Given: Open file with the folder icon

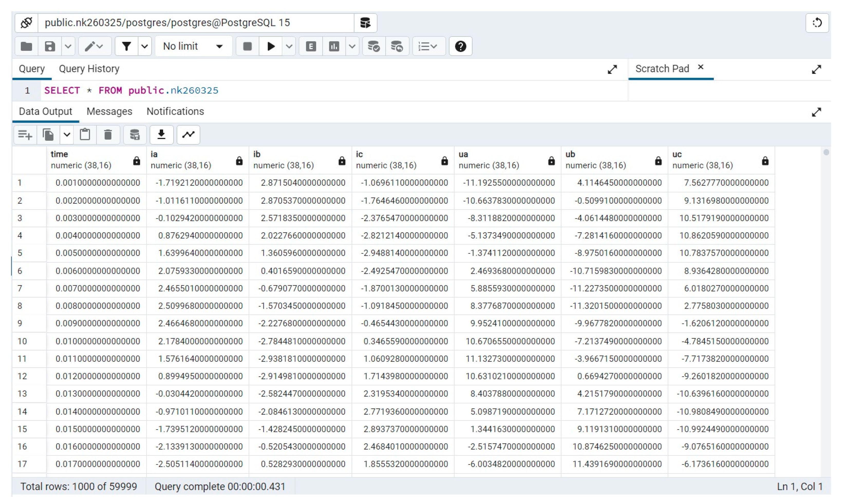Looking at the screenshot, I should (26, 46).
